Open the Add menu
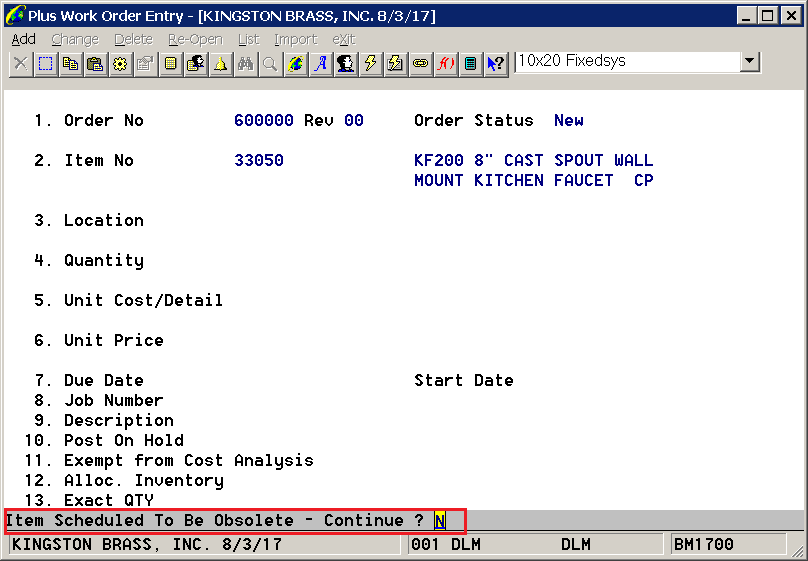The image size is (808, 561). tap(23, 39)
